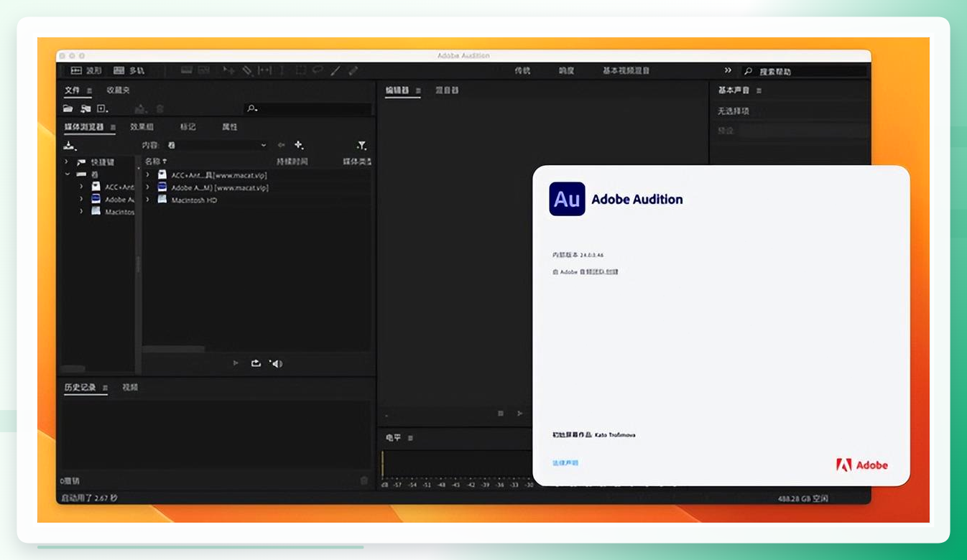
Task: Switch to Multitrack (多轨) view
Action: pyautogui.click(x=129, y=70)
